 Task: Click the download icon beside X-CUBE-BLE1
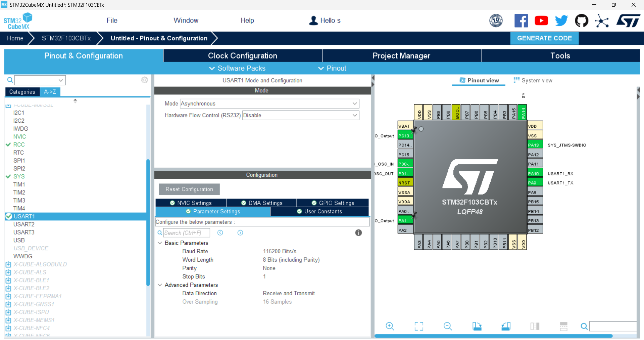(x=8, y=280)
